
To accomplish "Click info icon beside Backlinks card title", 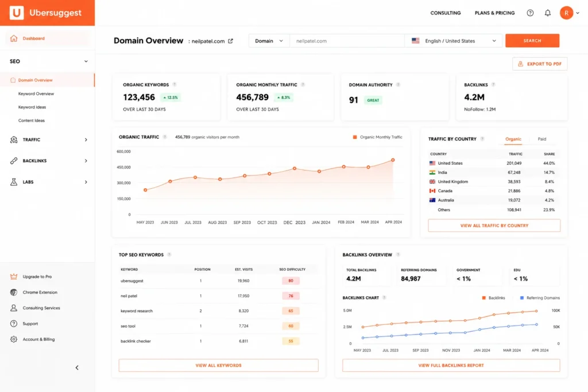I will 493,85.
